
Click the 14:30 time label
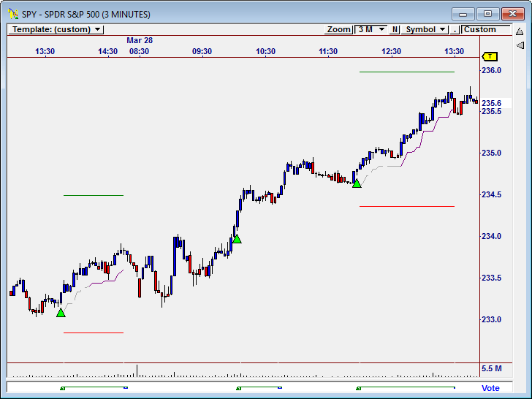[107, 51]
